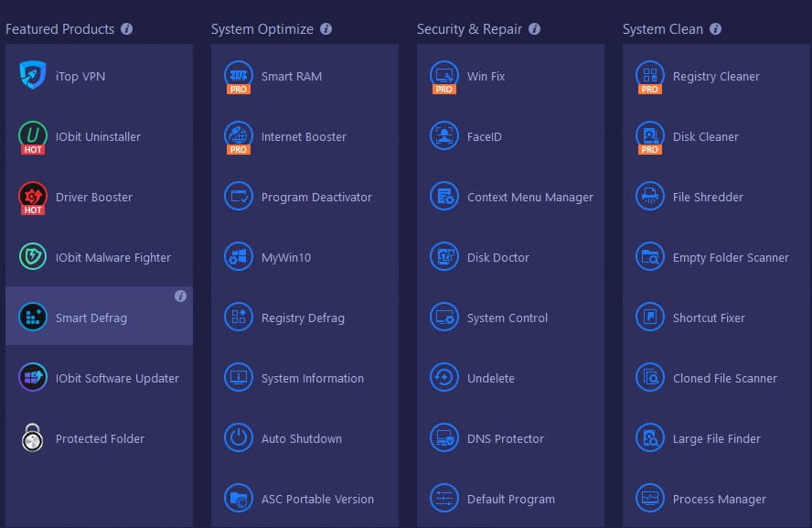This screenshot has height=528, width=812.
Task: Select the "iTop VPN" label
Action: tap(80, 76)
